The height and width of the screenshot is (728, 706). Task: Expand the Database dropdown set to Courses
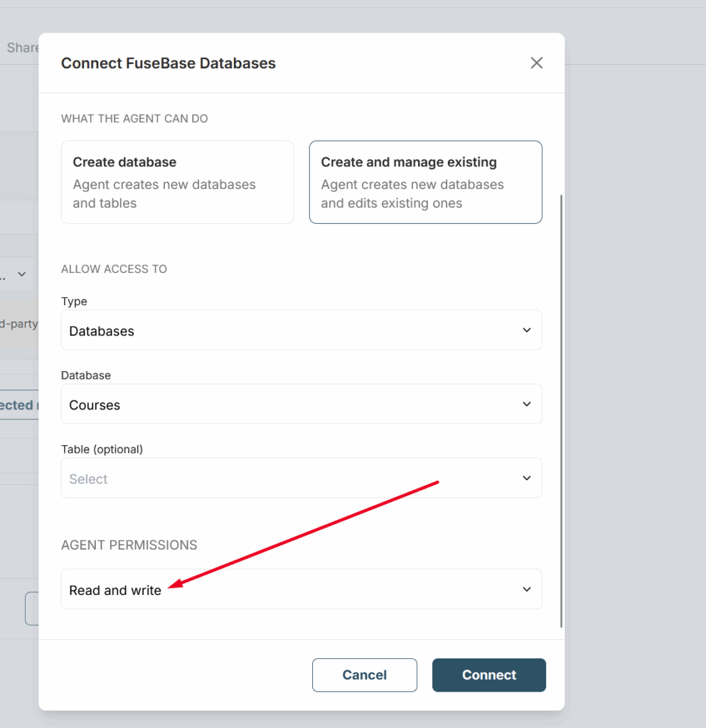[x=301, y=404]
